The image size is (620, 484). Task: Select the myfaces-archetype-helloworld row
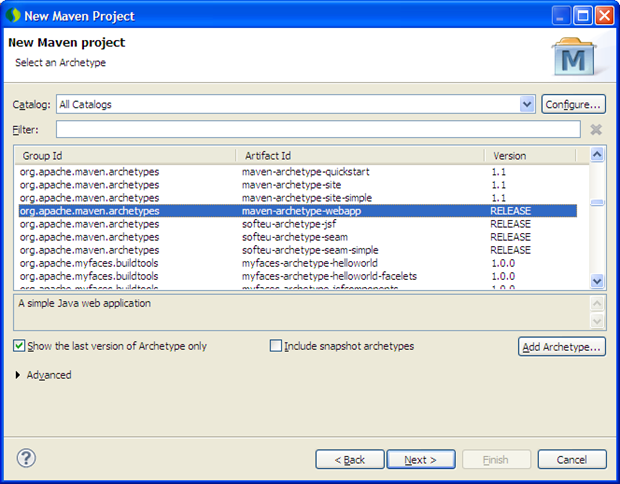[298, 263]
